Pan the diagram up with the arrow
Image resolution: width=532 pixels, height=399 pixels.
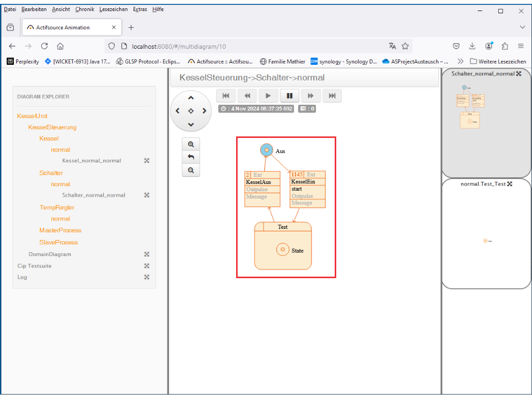pos(191,98)
